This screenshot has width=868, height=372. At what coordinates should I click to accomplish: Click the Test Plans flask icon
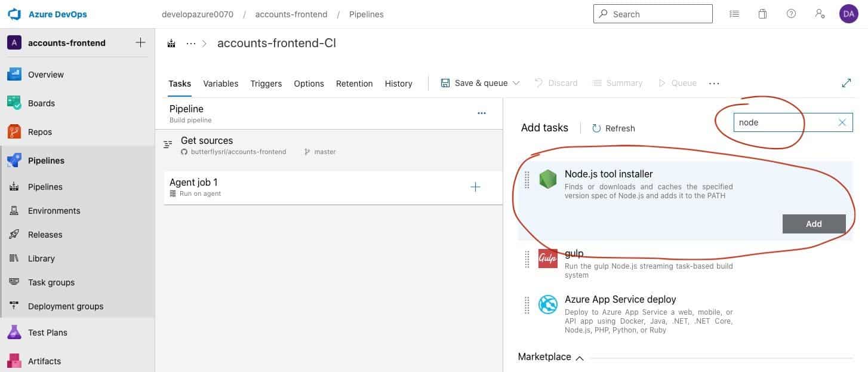14,333
